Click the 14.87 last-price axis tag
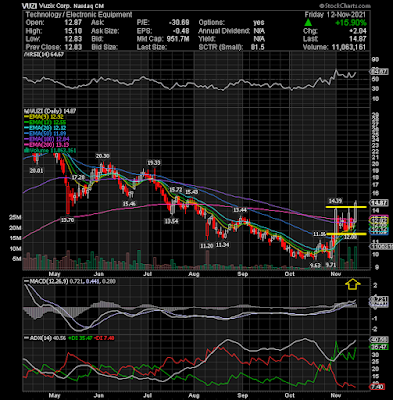This screenshot has height=400, width=393. point(378,203)
